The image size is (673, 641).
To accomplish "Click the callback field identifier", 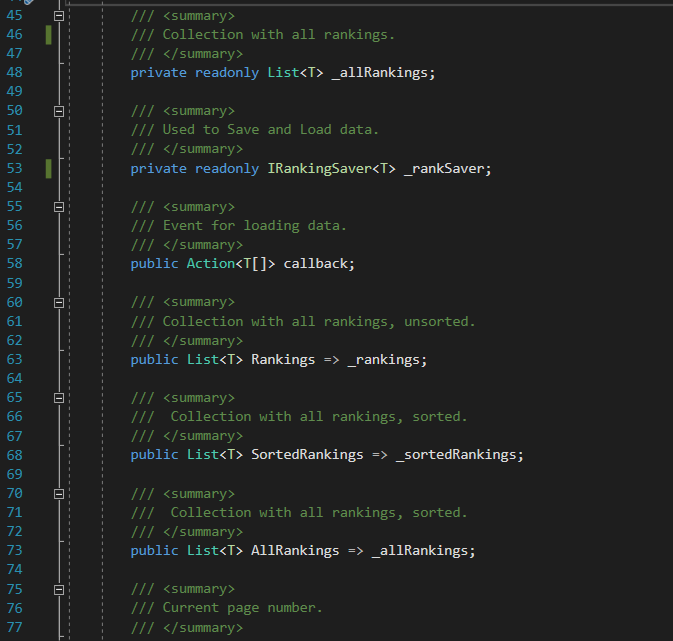I will (x=319, y=264).
